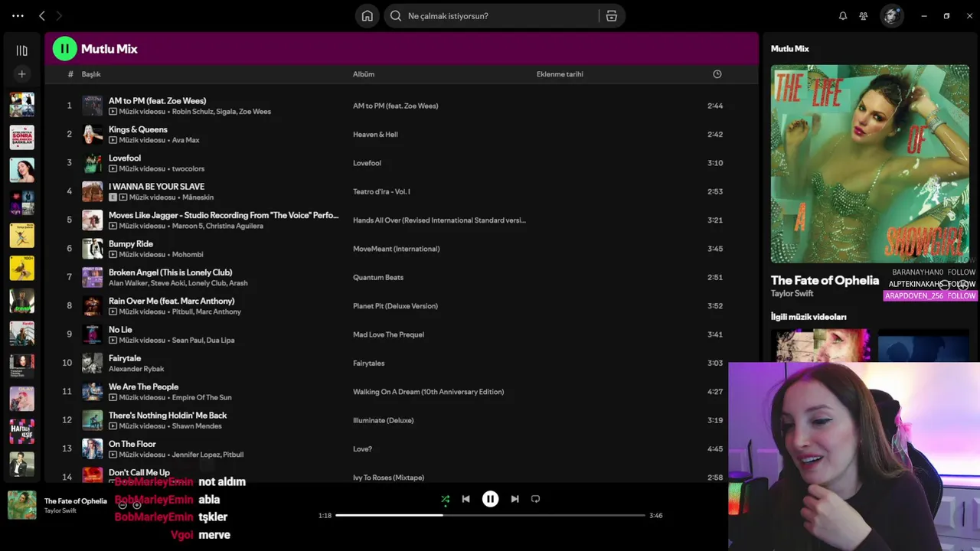Sort by the Başlık column header

[91, 74]
